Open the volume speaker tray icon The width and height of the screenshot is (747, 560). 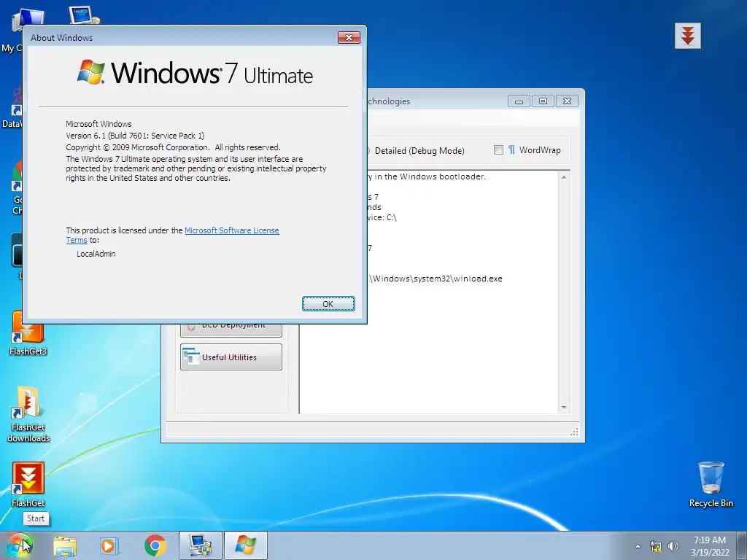(x=673, y=546)
